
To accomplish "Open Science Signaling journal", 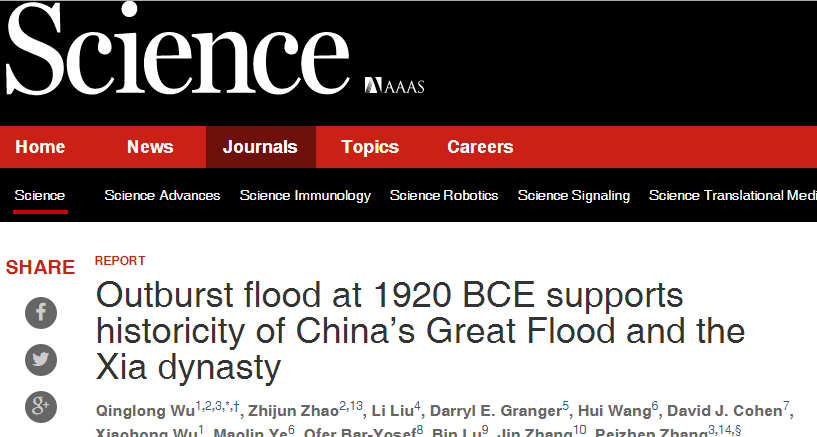I will [574, 195].
